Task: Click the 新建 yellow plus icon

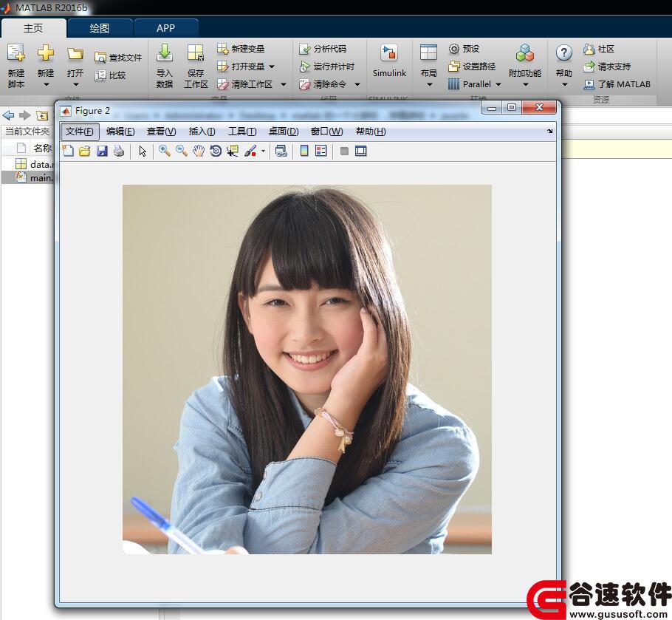Action: pyautogui.click(x=46, y=52)
